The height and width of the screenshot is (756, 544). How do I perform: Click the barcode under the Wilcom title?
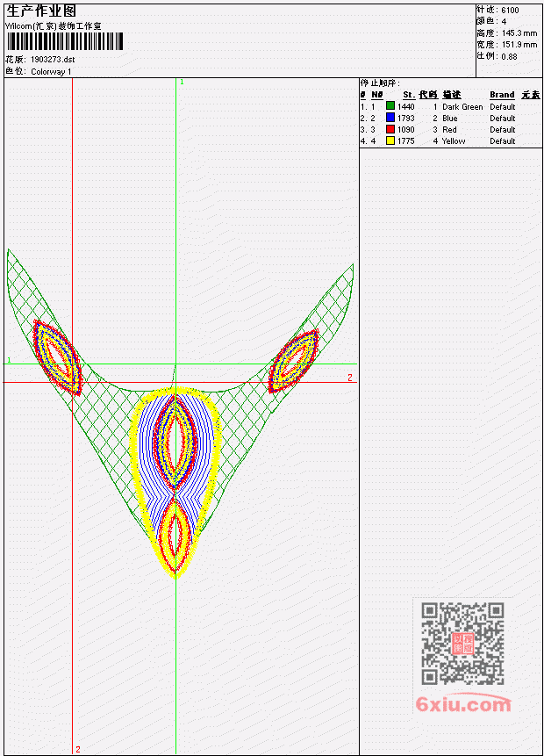coord(65,41)
